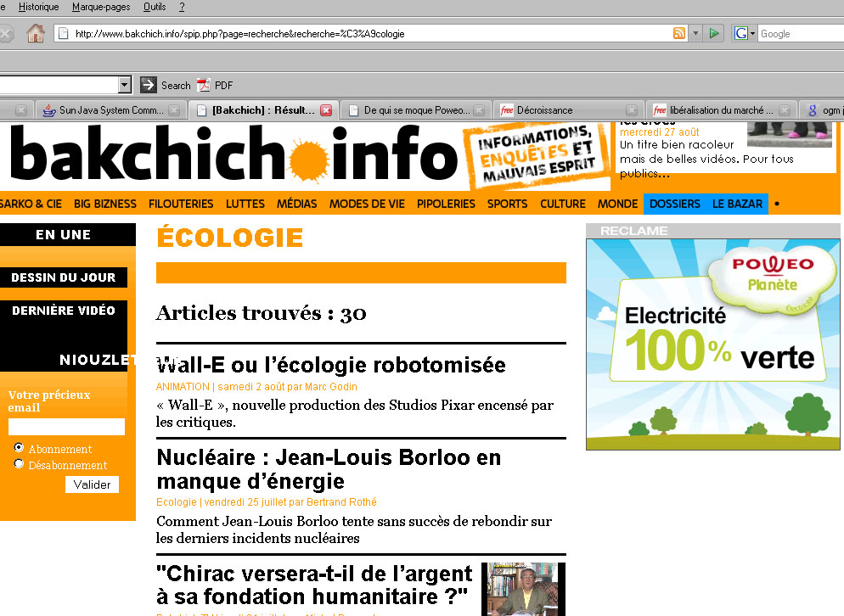Click the Chirac article thumbnail image
The width and height of the screenshot is (844, 616).
[523, 589]
